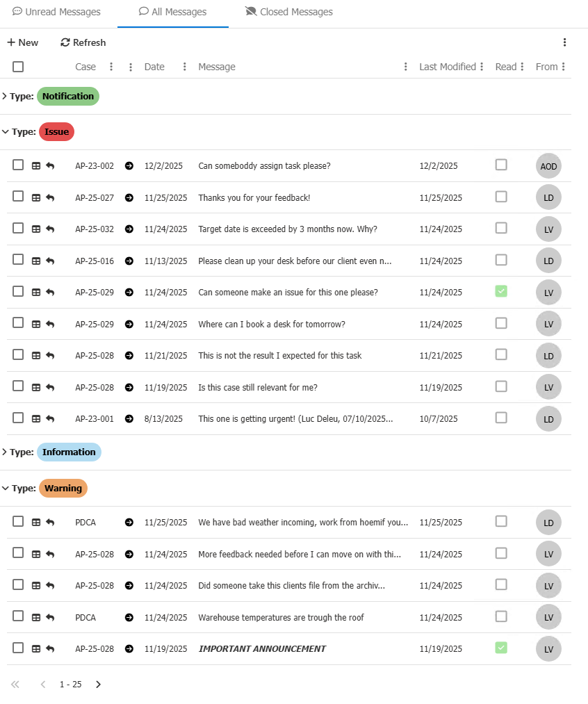Open case AP-25-027 cell

point(95,197)
